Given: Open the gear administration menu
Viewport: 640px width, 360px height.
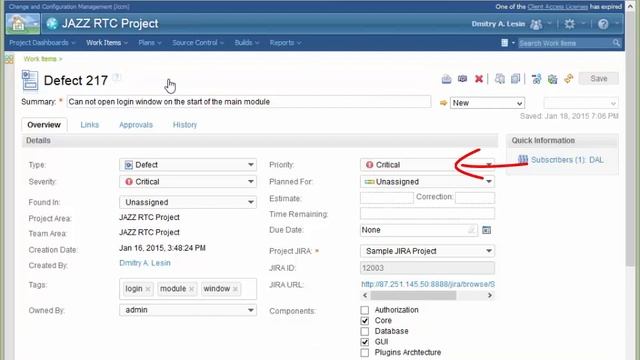Looking at the screenshot, I should [x=569, y=24].
